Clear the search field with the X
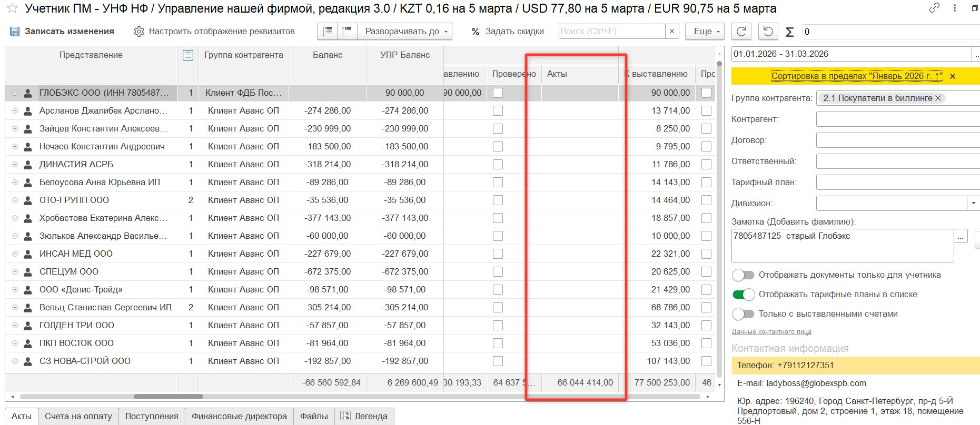980x425 pixels. pyautogui.click(x=672, y=32)
